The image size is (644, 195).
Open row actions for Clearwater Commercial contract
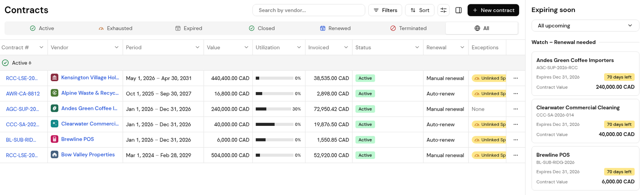point(516,125)
